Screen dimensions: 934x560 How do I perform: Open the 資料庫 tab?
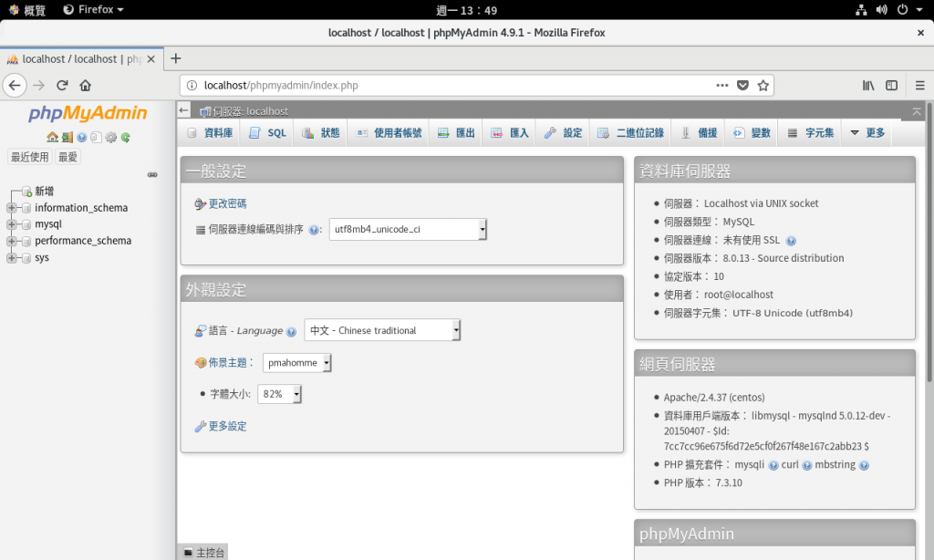click(210, 133)
